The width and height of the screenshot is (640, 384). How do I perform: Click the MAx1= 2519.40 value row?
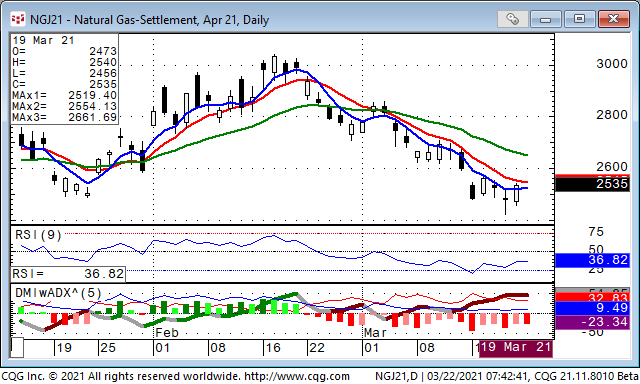pos(64,95)
